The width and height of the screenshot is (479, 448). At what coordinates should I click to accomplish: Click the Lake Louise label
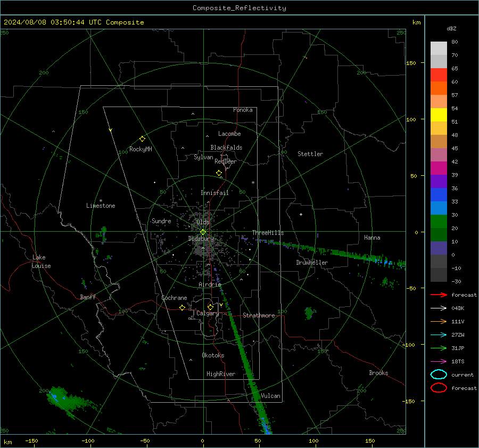point(42,262)
